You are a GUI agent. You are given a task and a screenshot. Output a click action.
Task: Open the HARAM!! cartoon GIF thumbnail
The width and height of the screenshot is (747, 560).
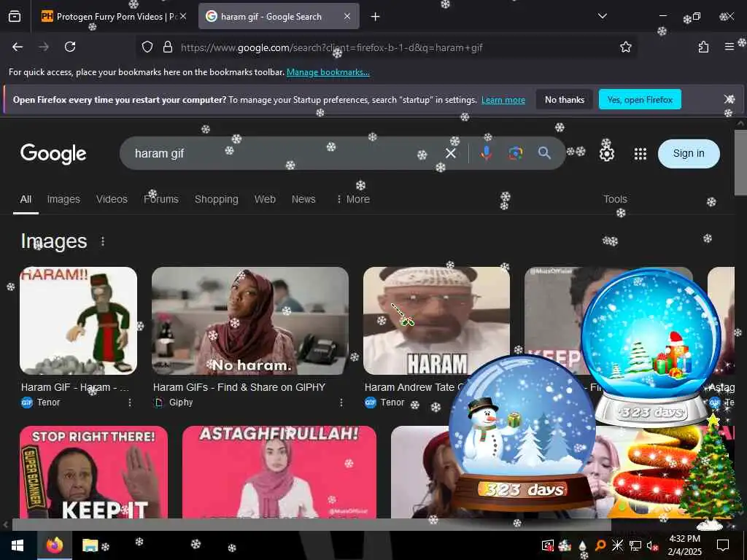(79, 321)
